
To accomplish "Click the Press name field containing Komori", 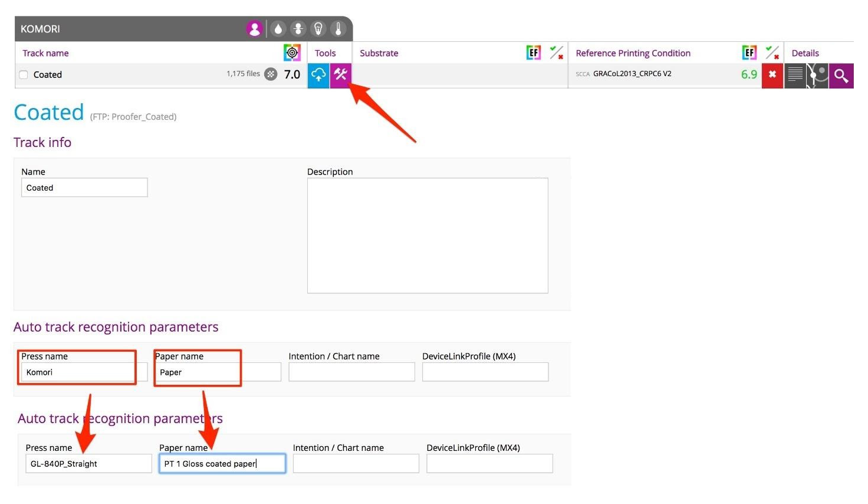I will tap(84, 372).
